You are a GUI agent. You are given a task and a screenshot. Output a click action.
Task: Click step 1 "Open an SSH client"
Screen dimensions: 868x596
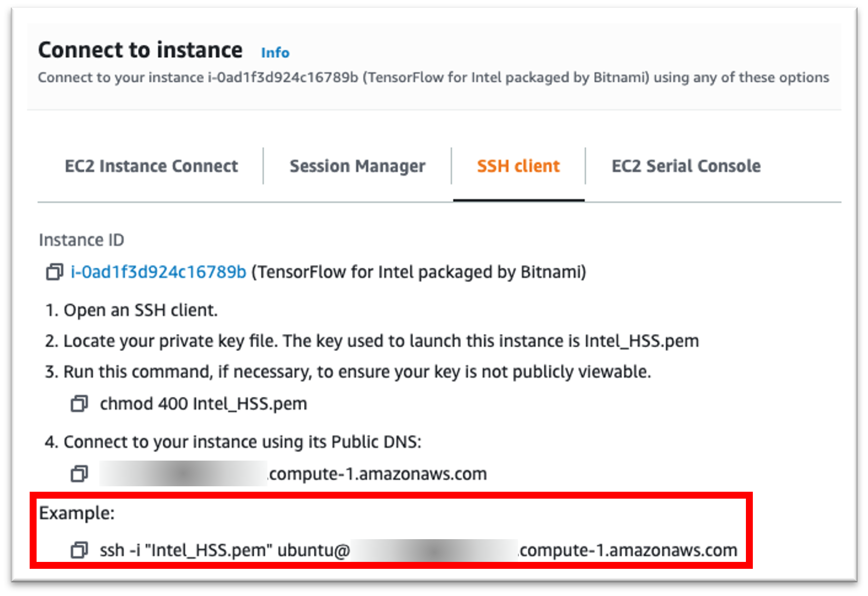click(131, 310)
